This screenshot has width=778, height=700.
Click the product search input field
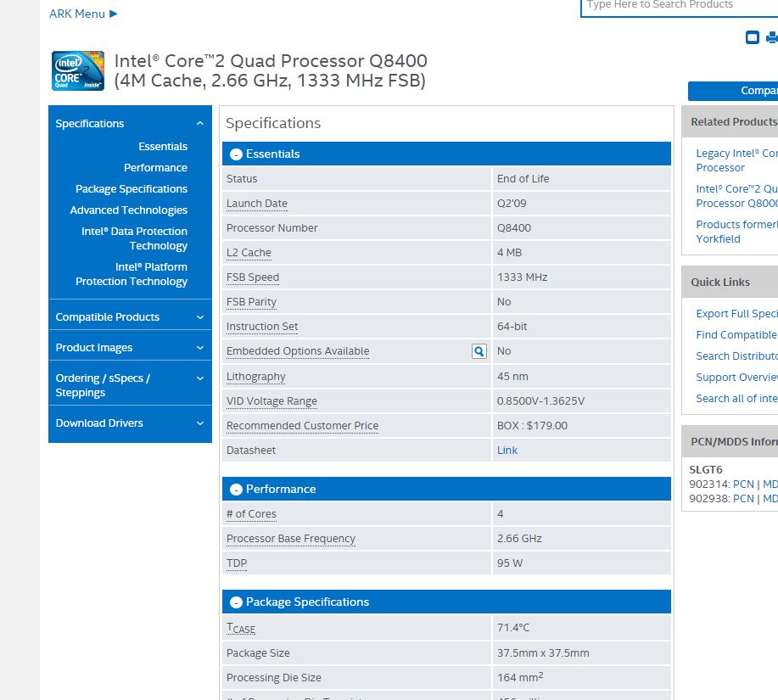click(x=680, y=6)
